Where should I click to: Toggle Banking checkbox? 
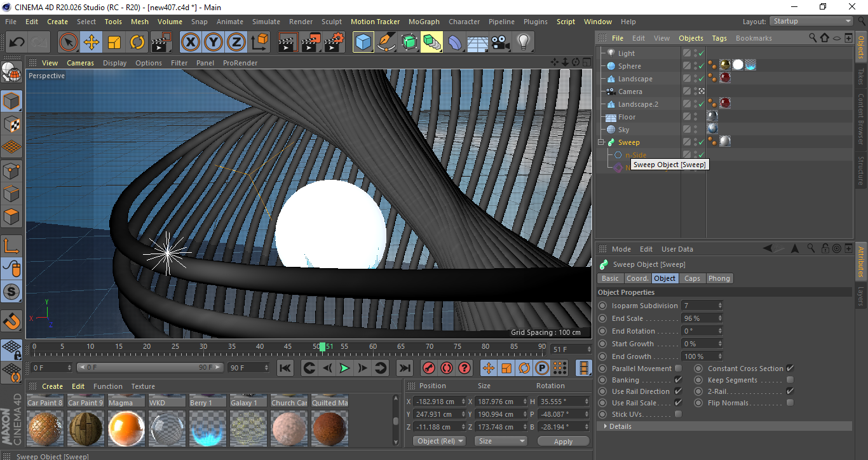coord(678,380)
